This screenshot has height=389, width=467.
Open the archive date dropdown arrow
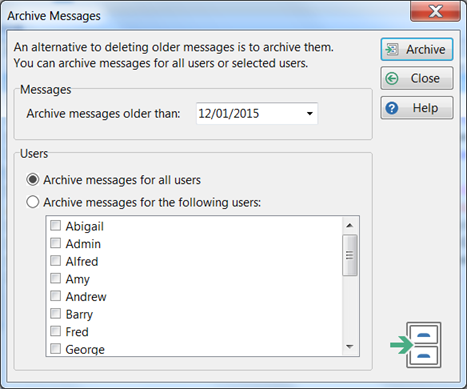tap(310, 114)
